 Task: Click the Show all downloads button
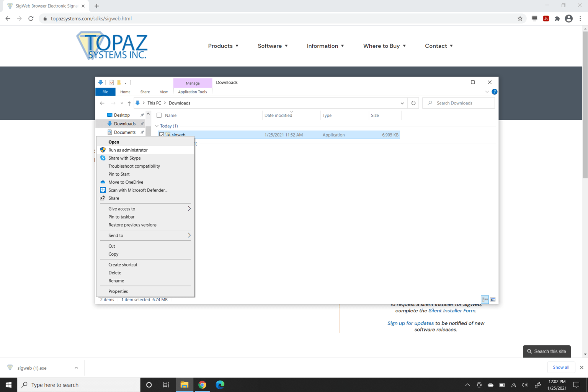(x=561, y=367)
